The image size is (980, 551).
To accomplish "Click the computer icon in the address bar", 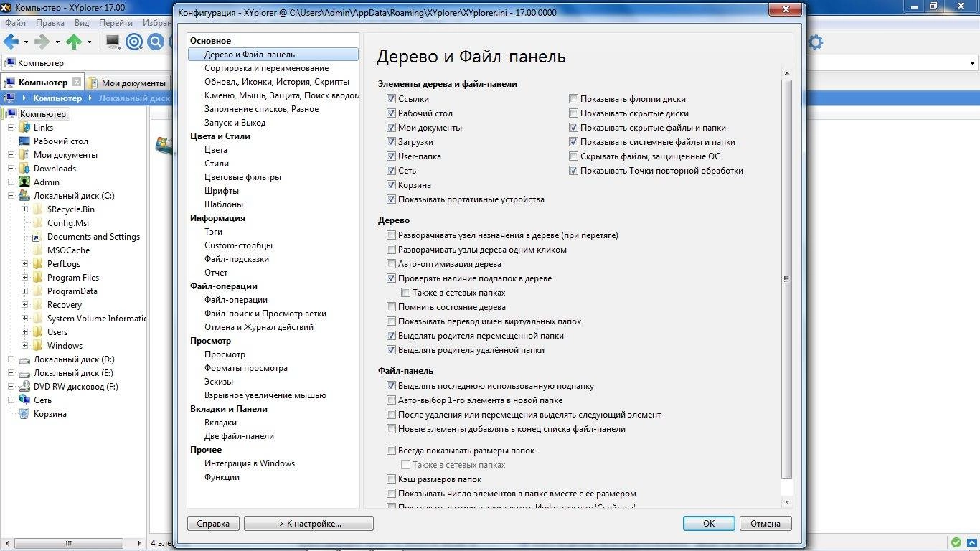I will click(x=9, y=63).
